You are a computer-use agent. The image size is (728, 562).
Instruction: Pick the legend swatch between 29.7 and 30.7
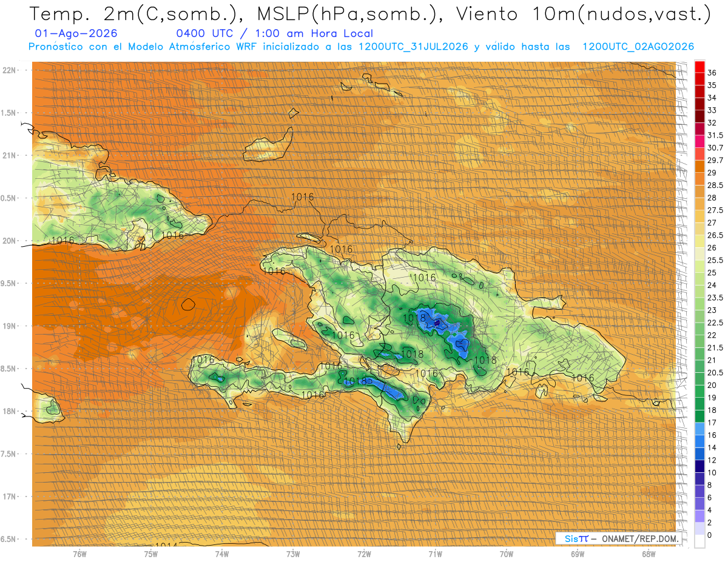coord(699,155)
